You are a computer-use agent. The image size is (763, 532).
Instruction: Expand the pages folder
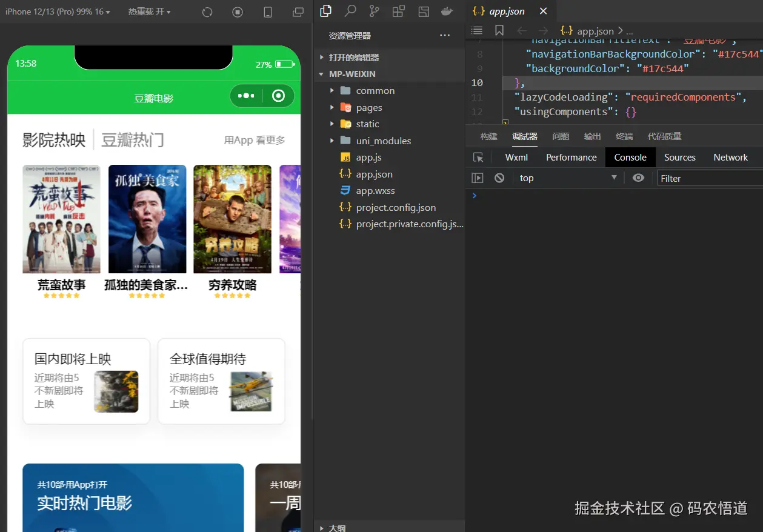click(389, 108)
